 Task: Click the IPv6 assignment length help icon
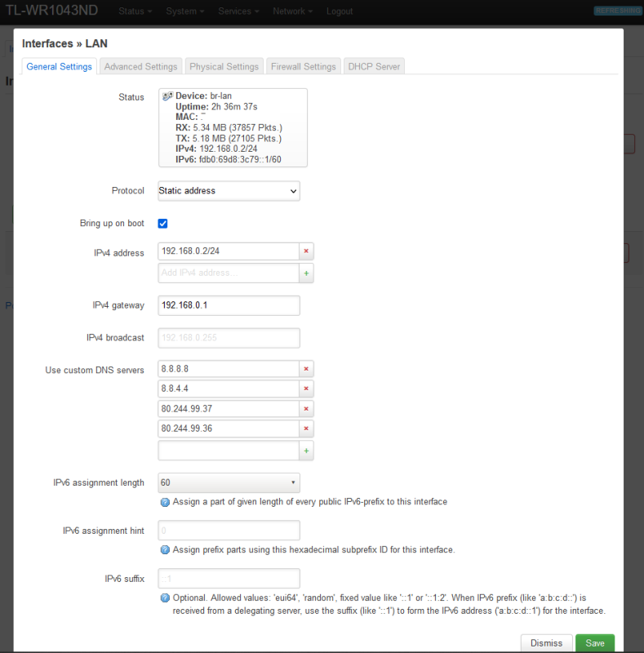point(165,502)
